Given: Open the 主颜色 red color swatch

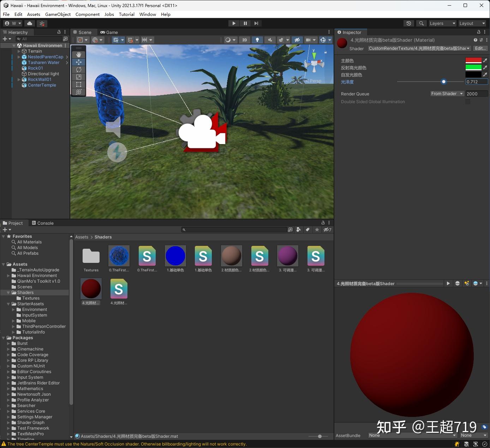Looking at the screenshot, I should [473, 60].
